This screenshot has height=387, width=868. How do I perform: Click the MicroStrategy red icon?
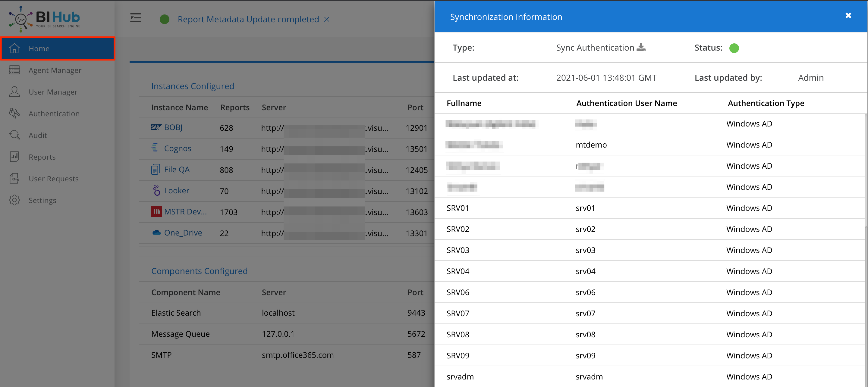[156, 211]
